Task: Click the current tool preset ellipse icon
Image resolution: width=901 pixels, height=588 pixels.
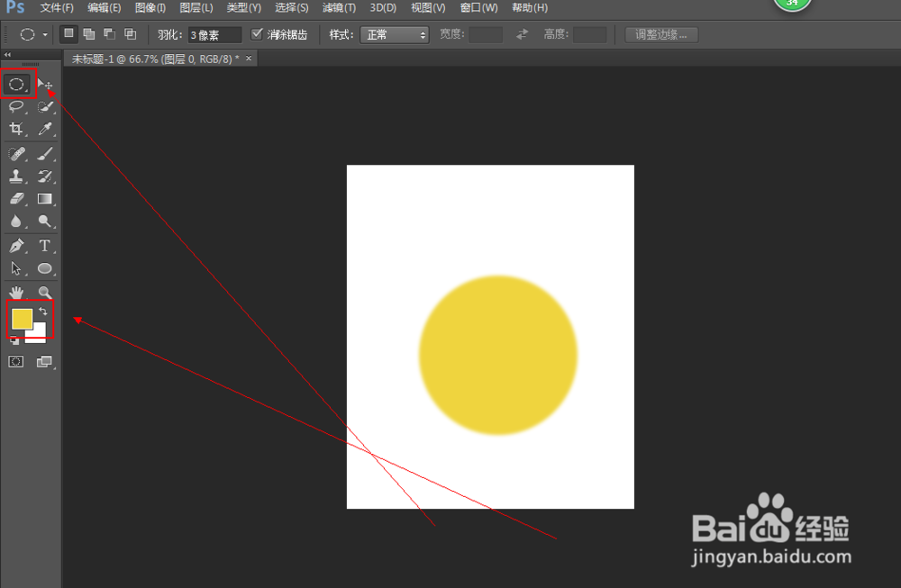Action: pos(27,34)
